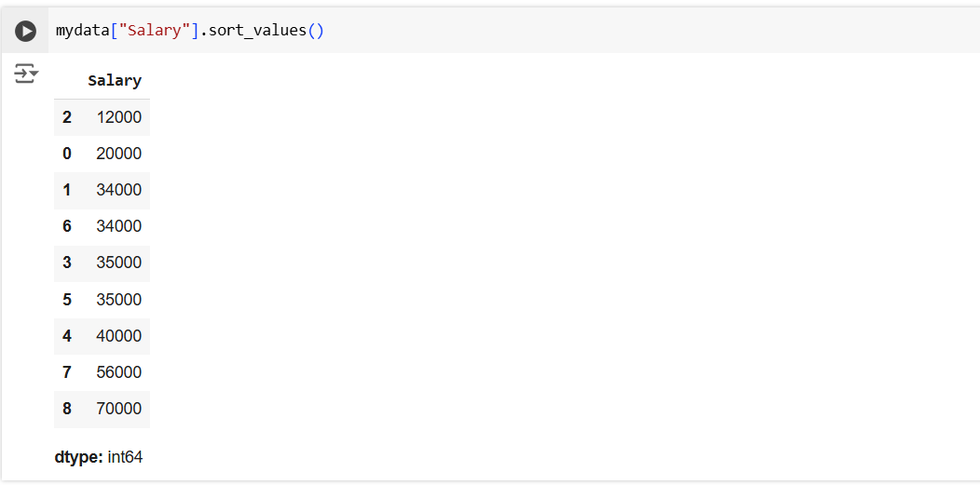The width and height of the screenshot is (980, 485).
Task: Click row index 5 in the table
Action: pyautogui.click(x=67, y=300)
